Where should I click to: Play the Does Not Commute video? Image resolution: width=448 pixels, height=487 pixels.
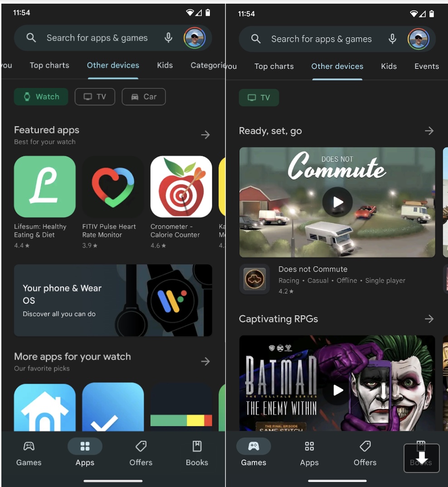coord(337,202)
